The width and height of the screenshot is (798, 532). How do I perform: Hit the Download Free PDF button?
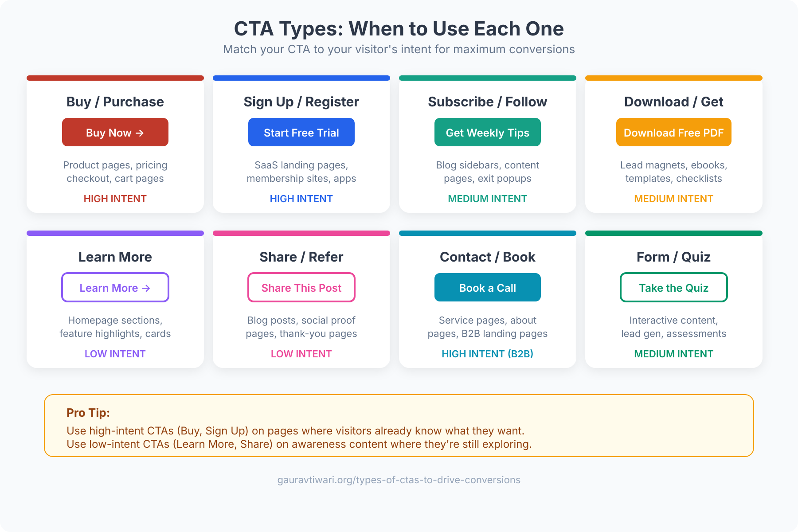673,132
